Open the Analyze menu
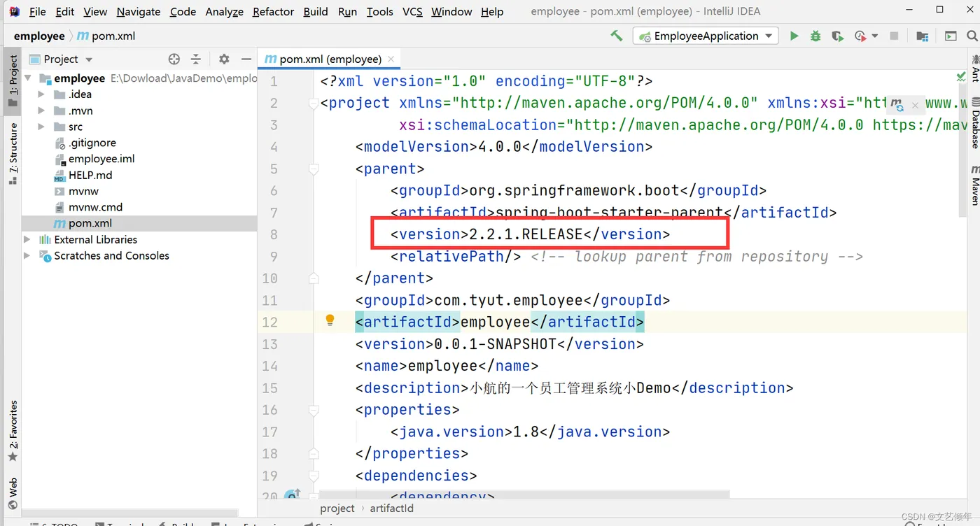Screen dimensions: 980x526 (224, 11)
